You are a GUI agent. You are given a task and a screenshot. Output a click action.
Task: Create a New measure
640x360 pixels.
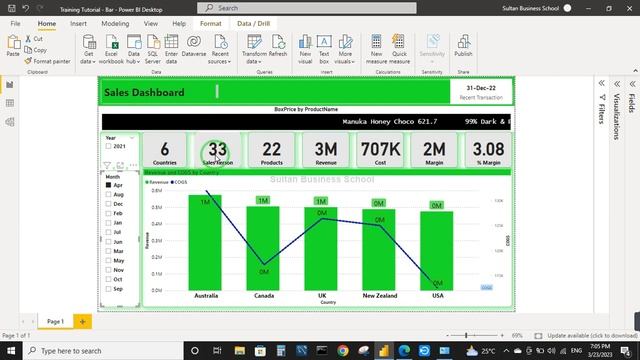[x=376, y=49]
